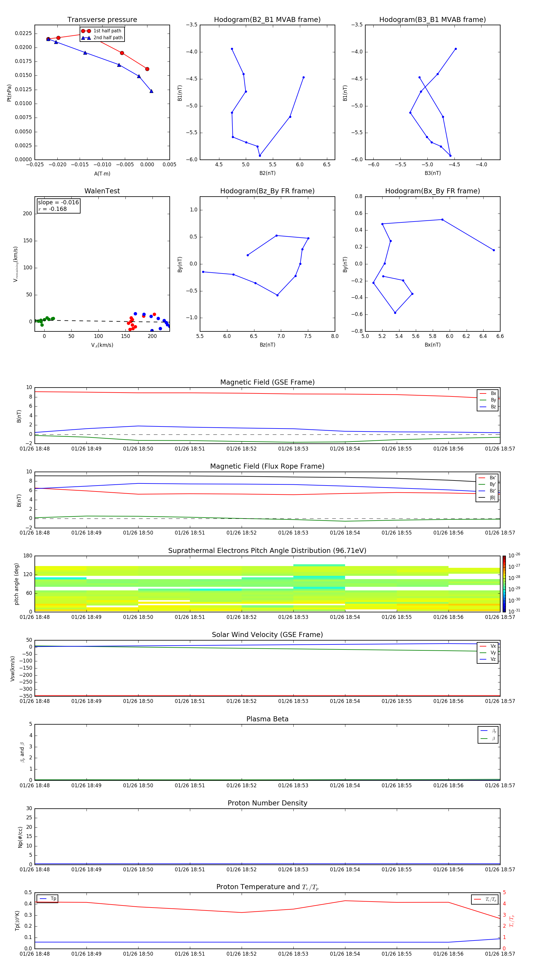This screenshot has height=980, width=535.
Task: Click the Bx' entry in Flux Rope legend
Action: tap(487, 478)
